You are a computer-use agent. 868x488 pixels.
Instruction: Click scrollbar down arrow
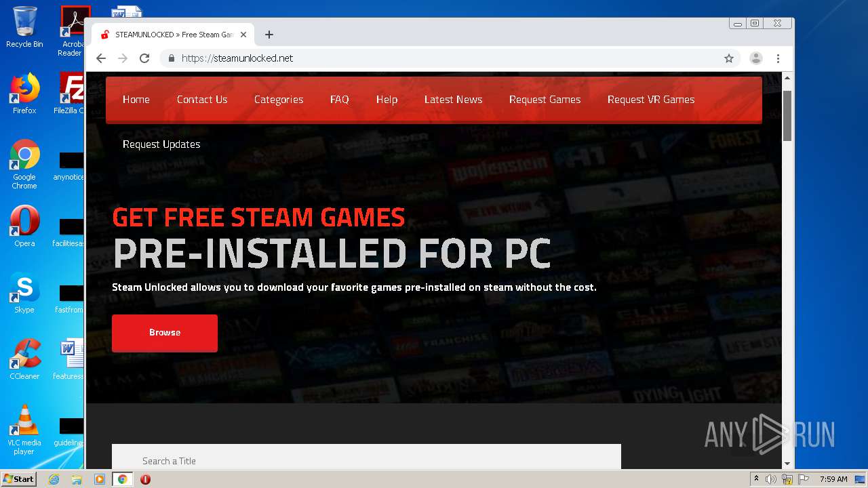[x=787, y=464]
